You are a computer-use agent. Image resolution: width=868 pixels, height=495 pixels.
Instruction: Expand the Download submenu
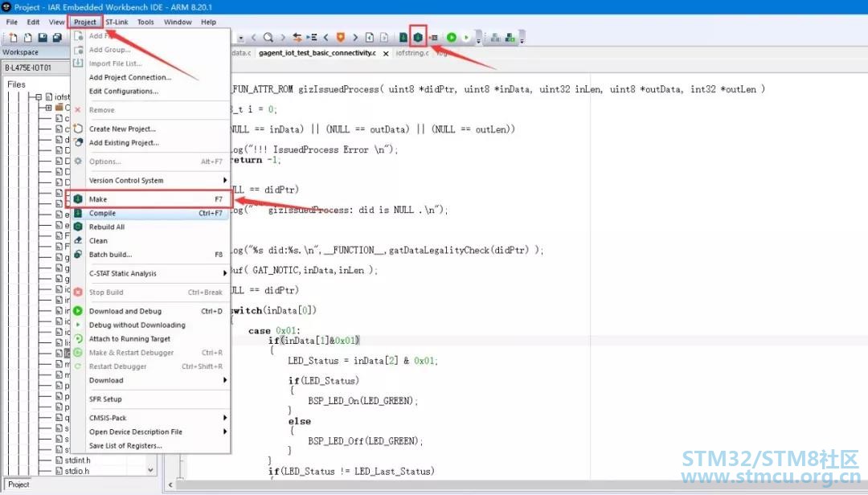(150, 380)
